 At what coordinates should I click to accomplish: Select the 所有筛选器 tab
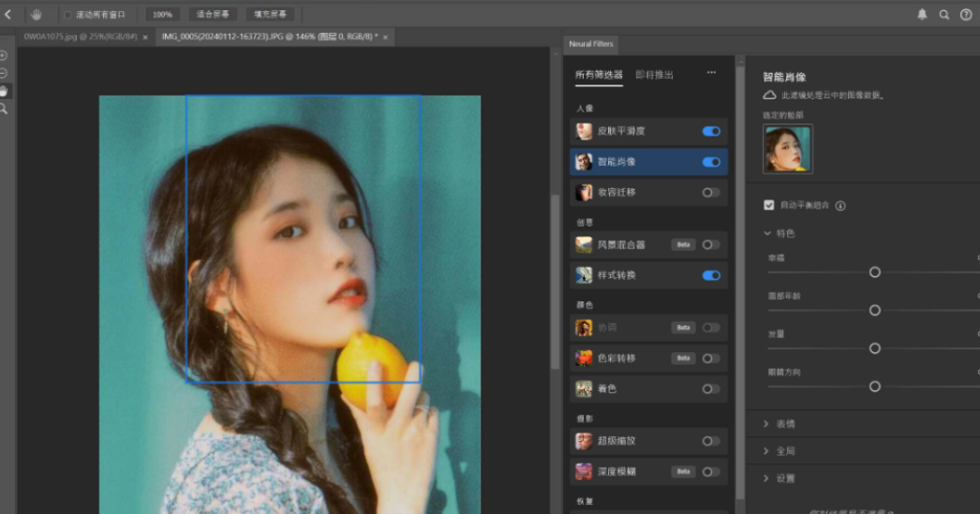(x=599, y=75)
